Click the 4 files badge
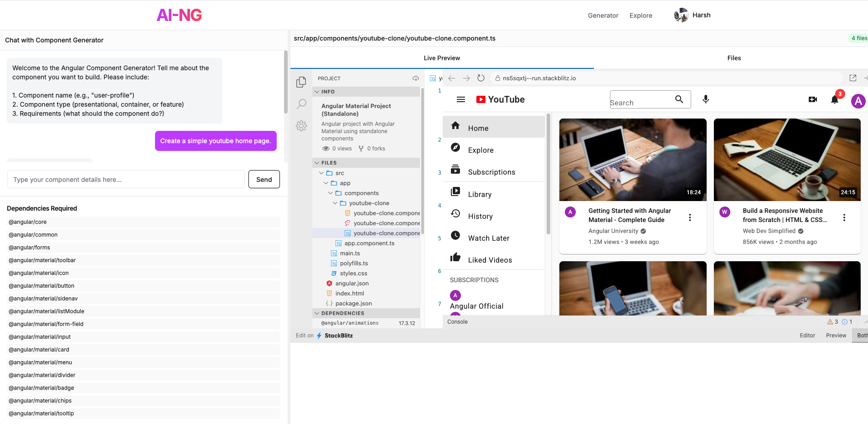The image size is (868, 424). coord(859,38)
